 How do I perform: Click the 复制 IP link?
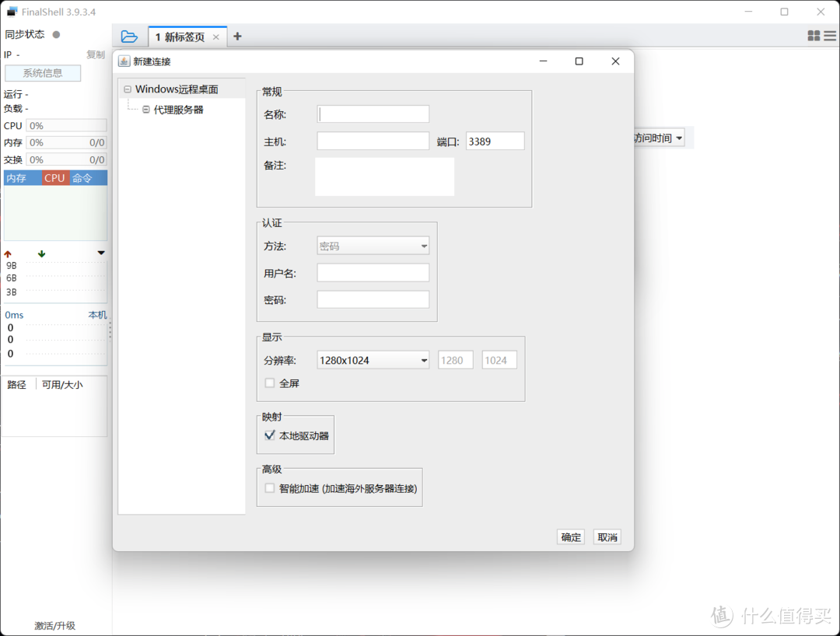96,54
